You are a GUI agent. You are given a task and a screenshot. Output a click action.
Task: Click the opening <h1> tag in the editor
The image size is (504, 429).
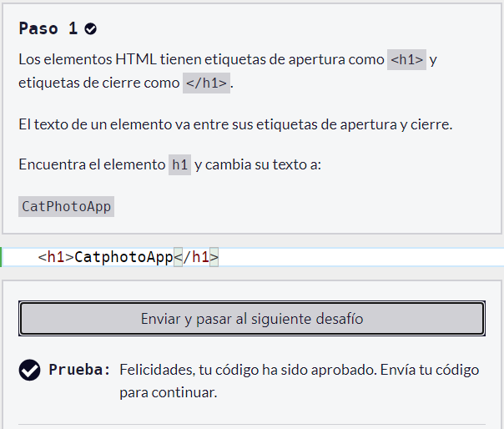coord(56,257)
